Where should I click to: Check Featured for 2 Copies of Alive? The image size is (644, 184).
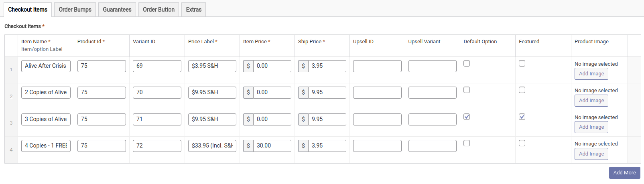[522, 90]
